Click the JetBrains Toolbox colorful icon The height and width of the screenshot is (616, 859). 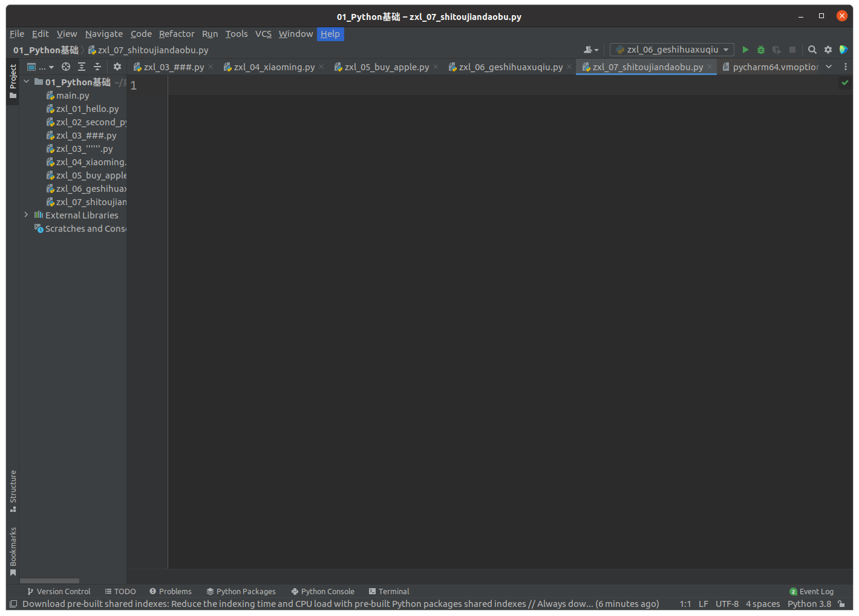pyautogui.click(x=844, y=50)
